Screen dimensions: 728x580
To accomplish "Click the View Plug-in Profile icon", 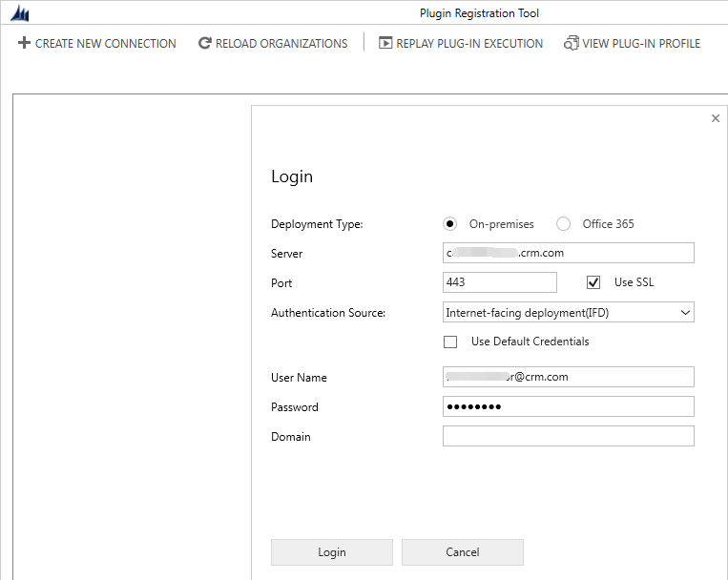I will 572,43.
